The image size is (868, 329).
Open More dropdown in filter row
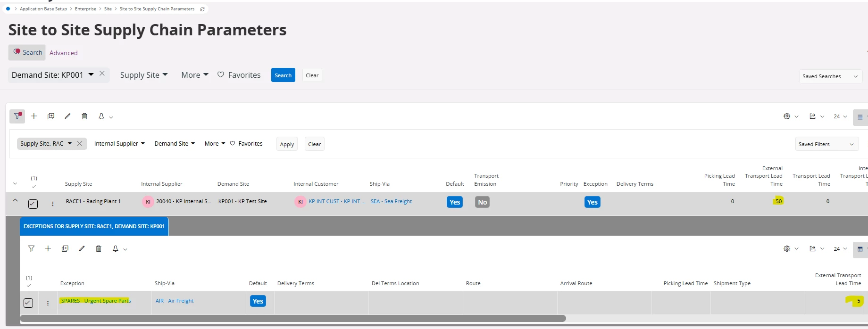point(215,144)
